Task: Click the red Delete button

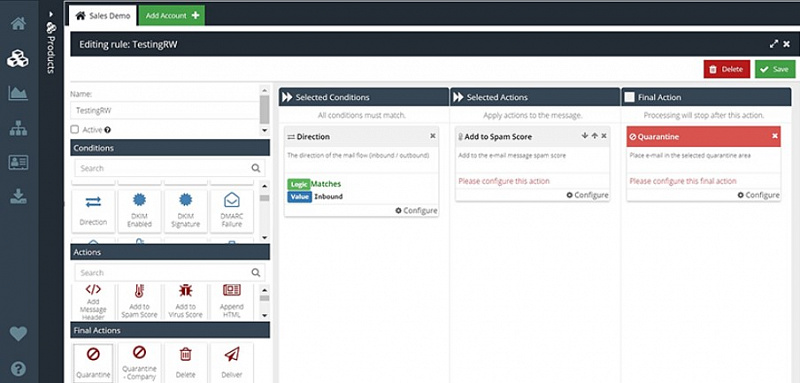Action: tap(727, 69)
